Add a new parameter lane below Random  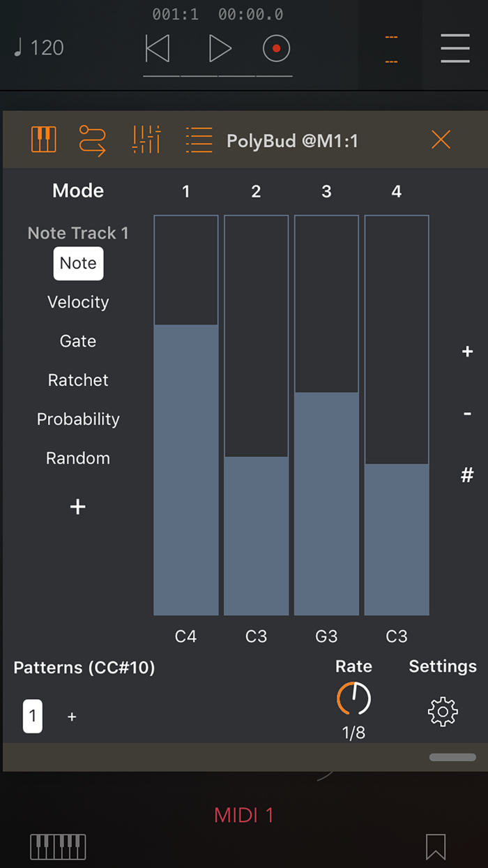[x=77, y=507]
